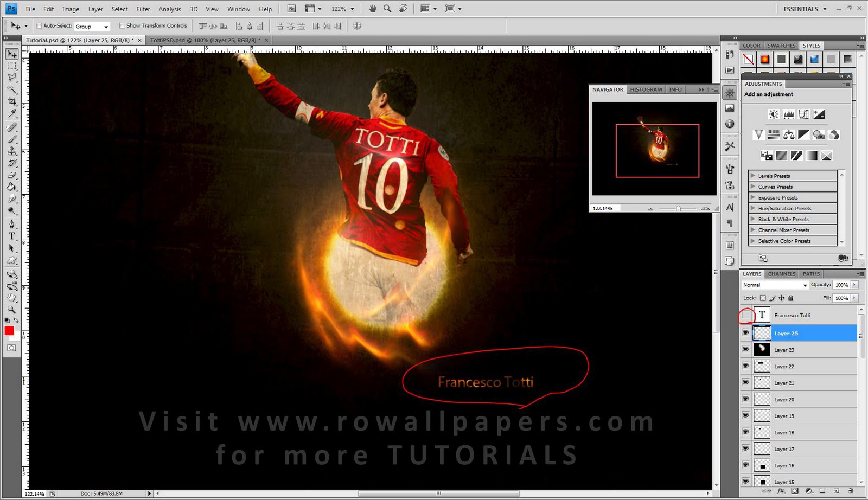The width and height of the screenshot is (868, 500).
Task: Show the Francesco Totti text layer
Action: click(x=746, y=315)
